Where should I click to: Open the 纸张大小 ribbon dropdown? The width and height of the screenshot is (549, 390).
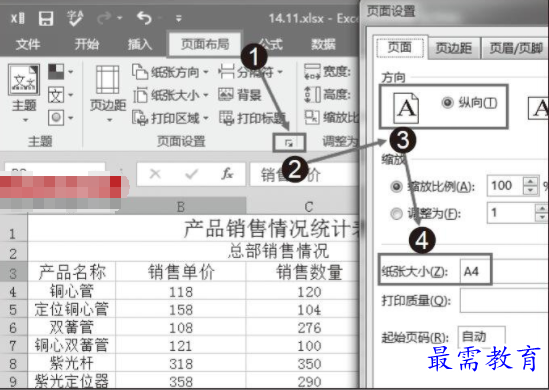tap(170, 95)
